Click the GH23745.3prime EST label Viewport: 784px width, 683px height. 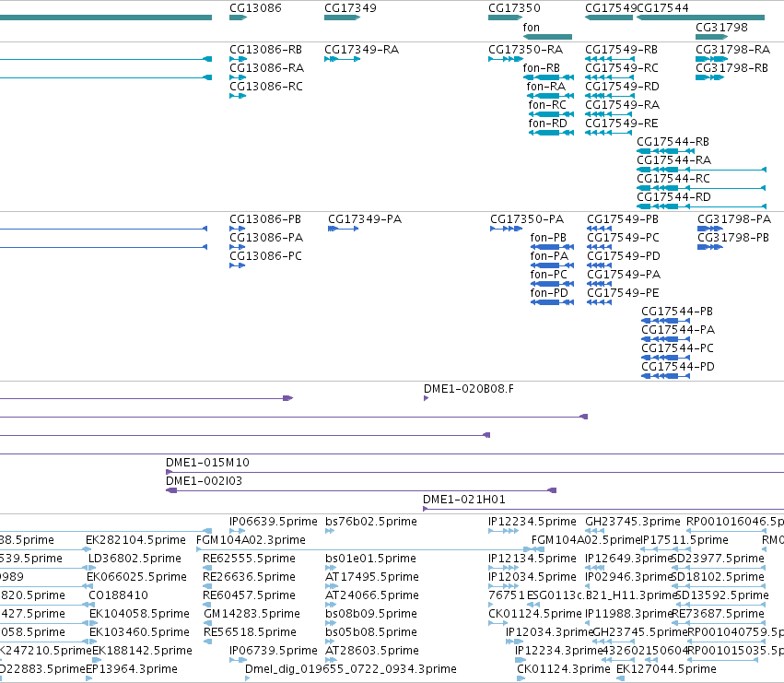click(x=633, y=522)
